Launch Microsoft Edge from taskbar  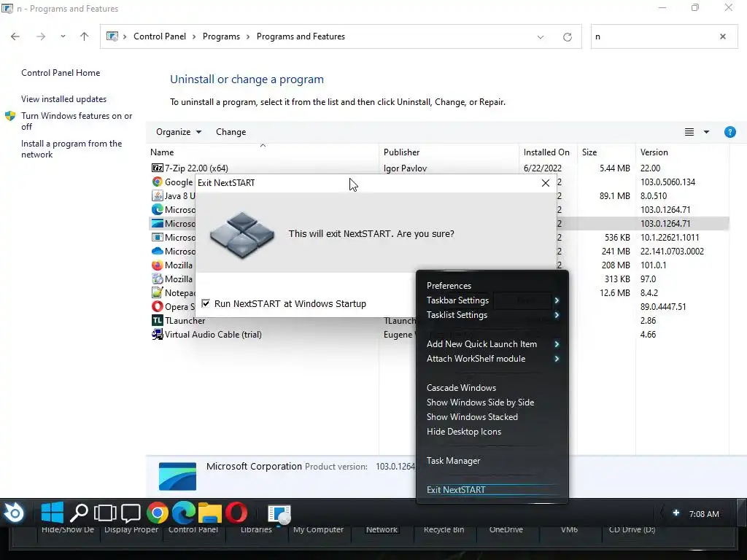(184, 513)
